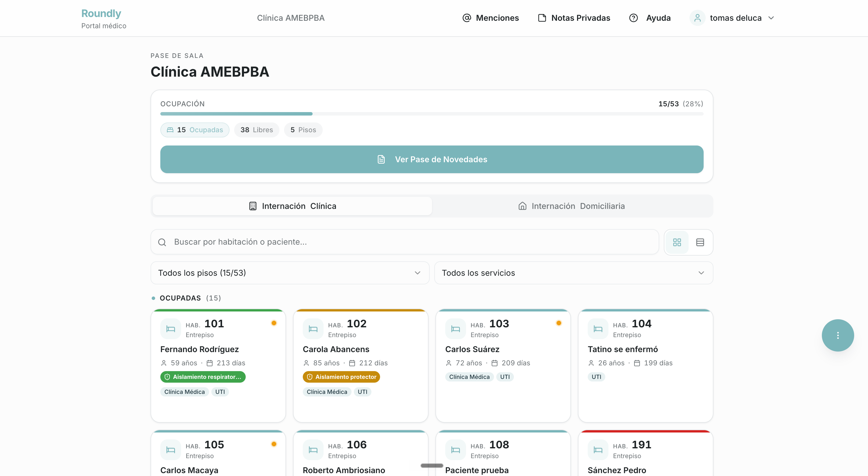Click UTI tag on room 104

click(596, 377)
